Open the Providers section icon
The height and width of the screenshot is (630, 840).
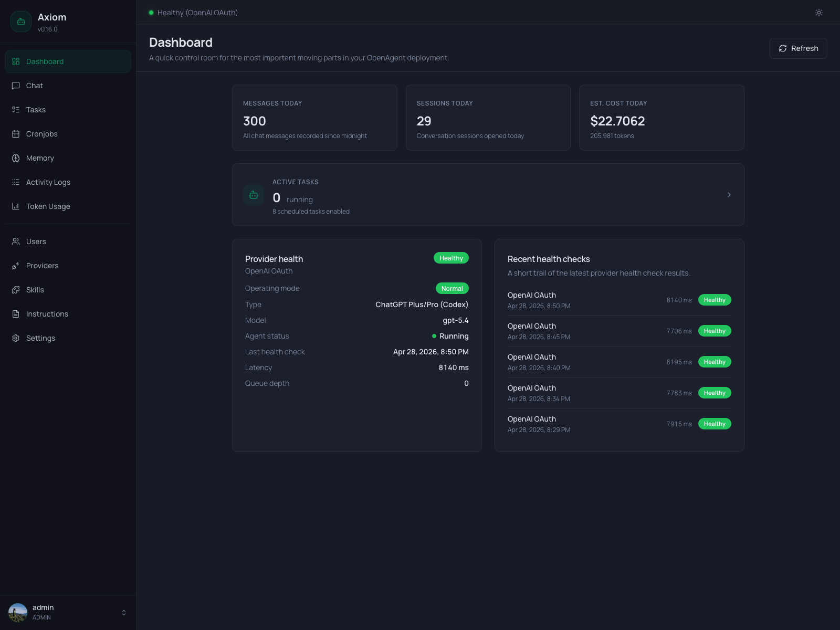[15, 266]
